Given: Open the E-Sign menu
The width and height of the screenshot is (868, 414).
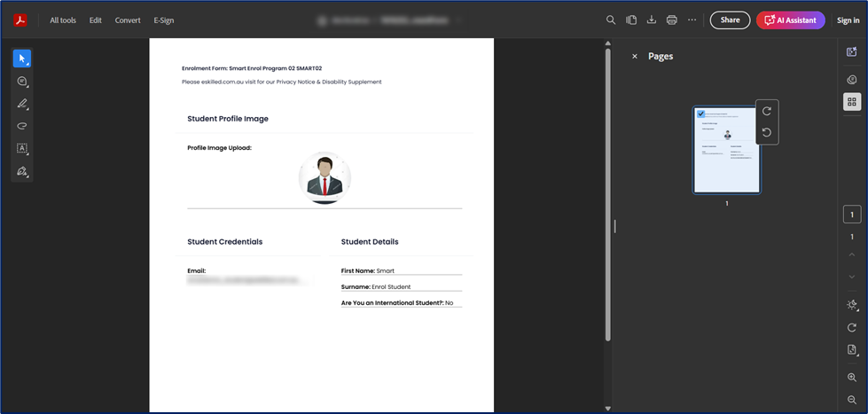Looking at the screenshot, I should click(164, 20).
